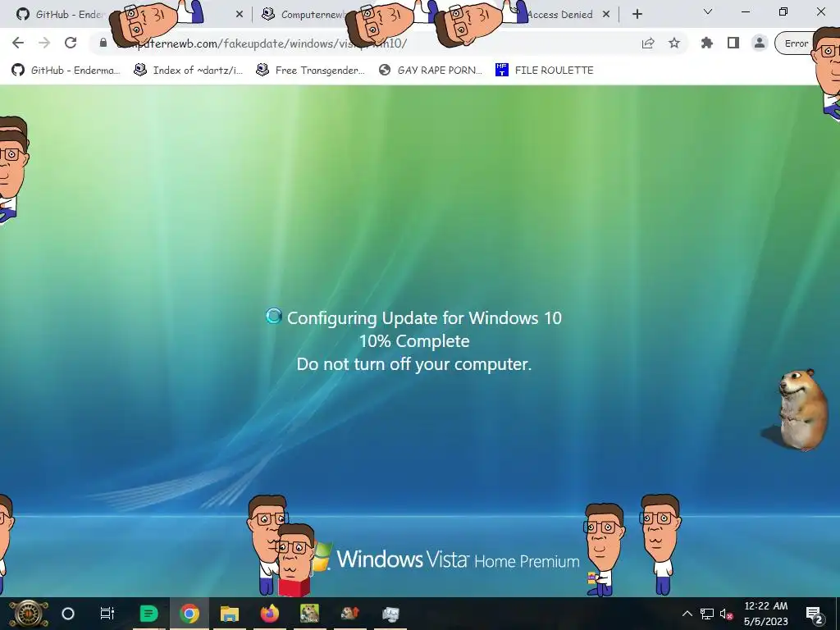
Task: Close the Access Denied tab
Action: pos(606,15)
